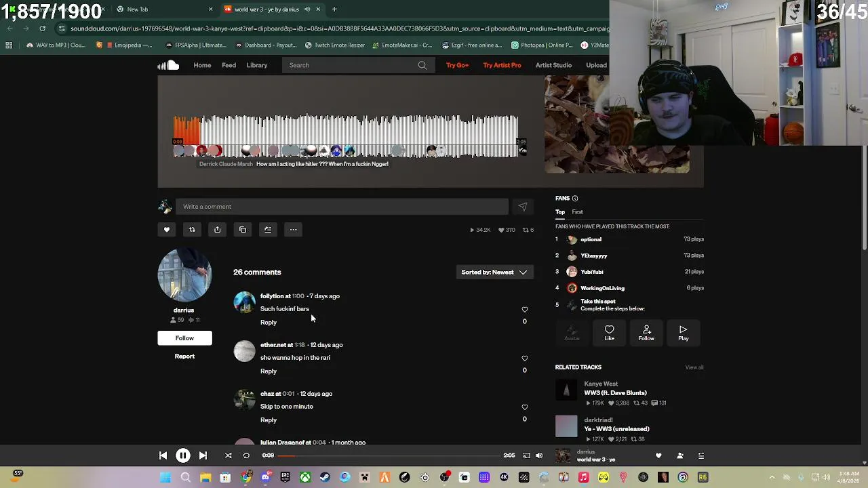Go to SoundCloud Home
This screenshot has height=488, width=868.
[x=202, y=65]
